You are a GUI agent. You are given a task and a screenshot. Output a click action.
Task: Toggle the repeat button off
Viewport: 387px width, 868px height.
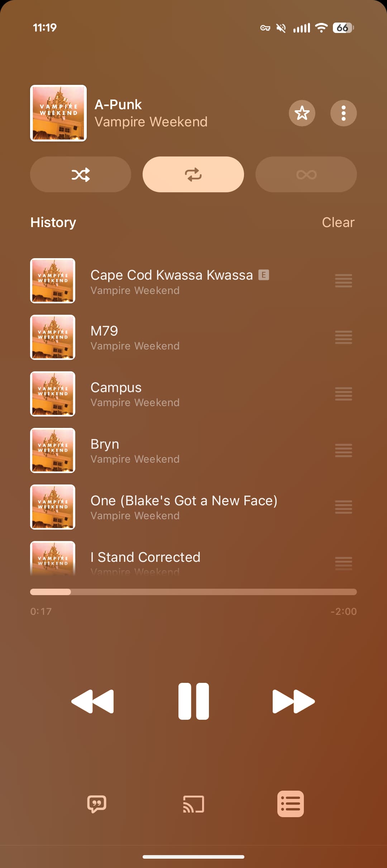[193, 174]
